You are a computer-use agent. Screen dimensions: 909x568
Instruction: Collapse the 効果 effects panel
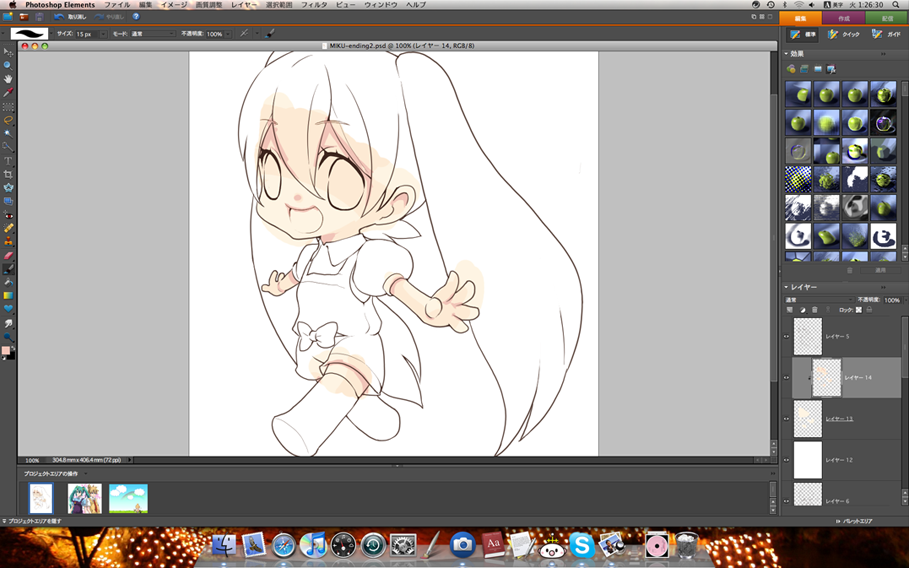(x=787, y=54)
